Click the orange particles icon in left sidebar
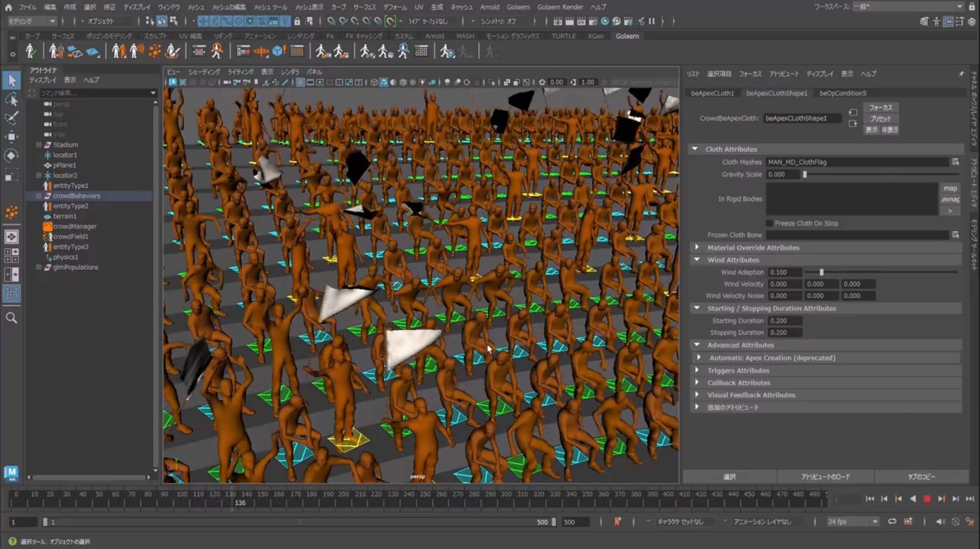980x549 pixels. tap(12, 212)
